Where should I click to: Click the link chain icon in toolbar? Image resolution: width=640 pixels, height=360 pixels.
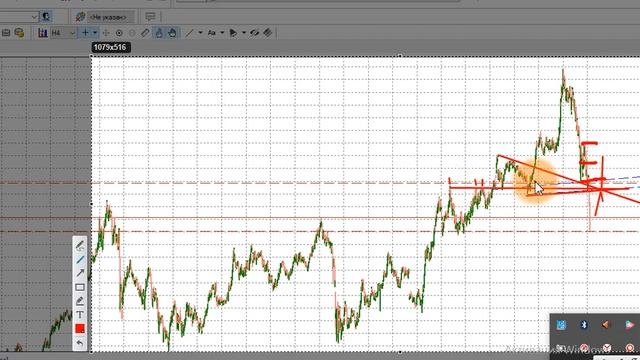tap(254, 33)
